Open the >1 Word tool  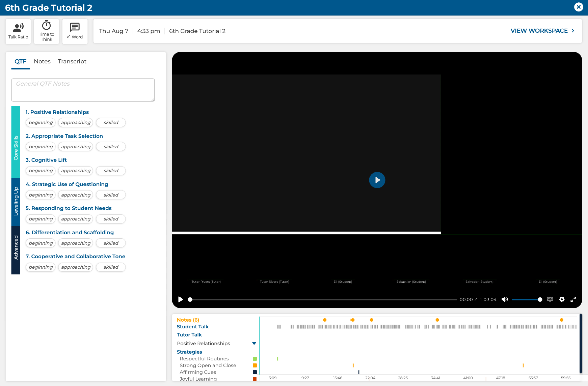(x=75, y=31)
